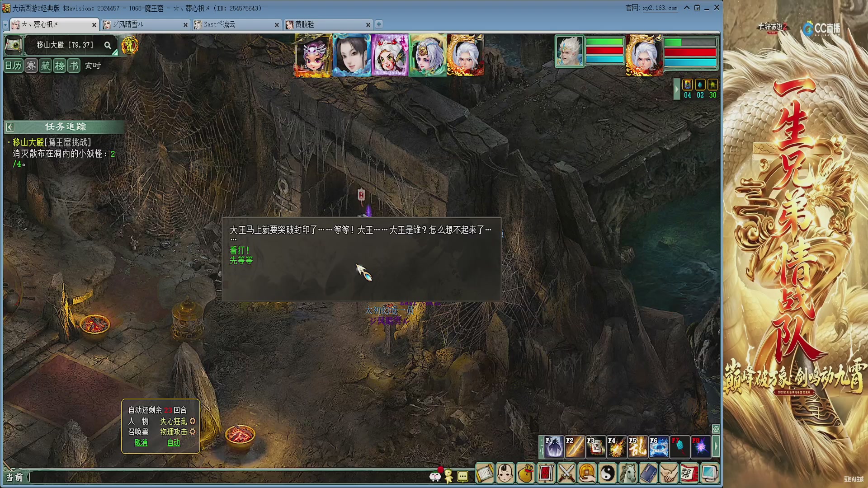Expand the buff status arrow panel
The height and width of the screenshot is (488, 868).
[677, 89]
